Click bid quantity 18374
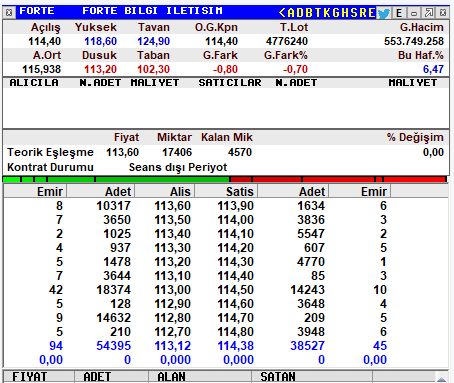The image size is (454, 383). (x=113, y=290)
